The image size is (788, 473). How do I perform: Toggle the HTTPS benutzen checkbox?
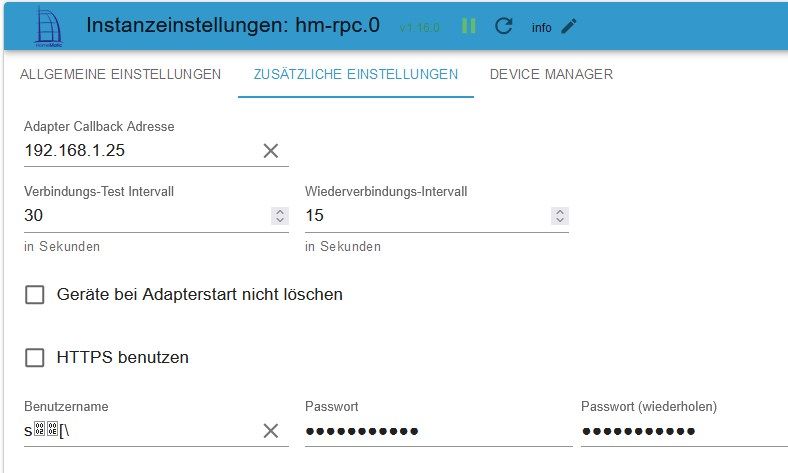35,357
